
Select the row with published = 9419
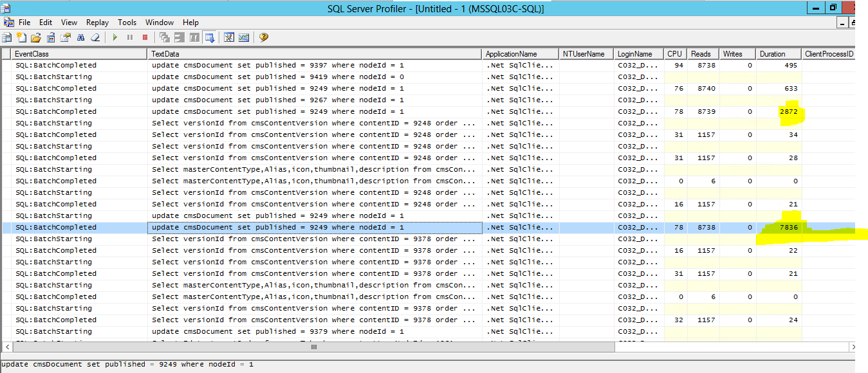pyautogui.click(x=428, y=77)
